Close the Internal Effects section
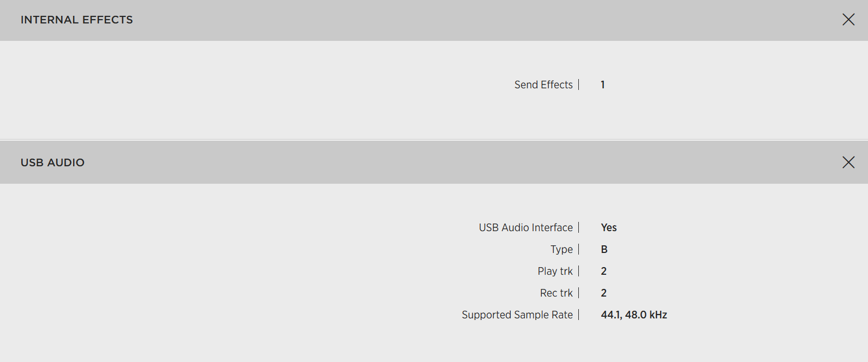Image resolution: width=868 pixels, height=362 pixels. (x=848, y=20)
